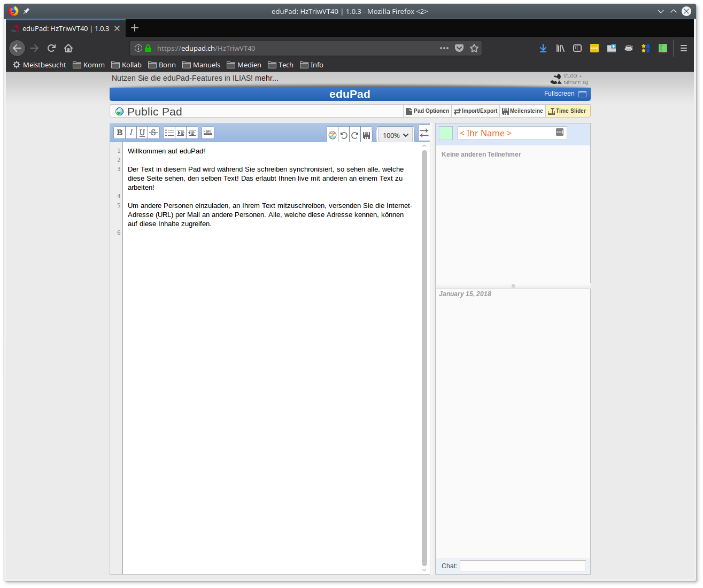This screenshot has height=588, width=703.
Task: Open Pad Optionen
Action: click(427, 111)
